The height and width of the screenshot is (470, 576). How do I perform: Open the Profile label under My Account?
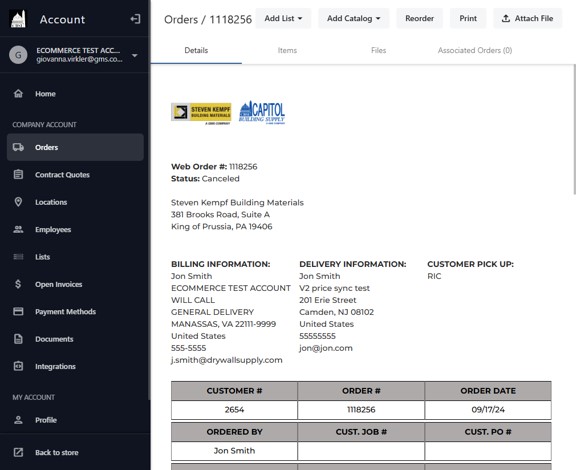(x=46, y=420)
